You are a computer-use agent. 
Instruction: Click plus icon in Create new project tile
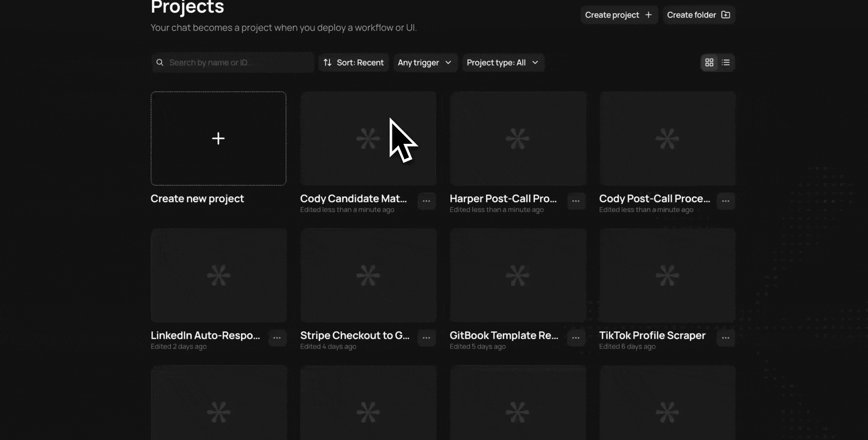[218, 139]
